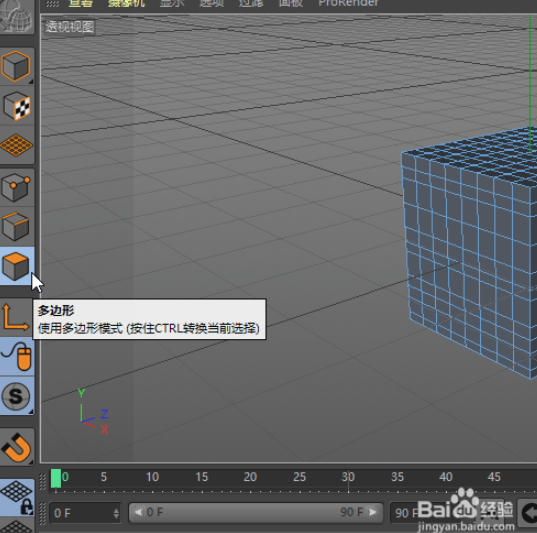The width and height of the screenshot is (537, 533).
Task: Click the 90 F end frame field
Action: 406,513
